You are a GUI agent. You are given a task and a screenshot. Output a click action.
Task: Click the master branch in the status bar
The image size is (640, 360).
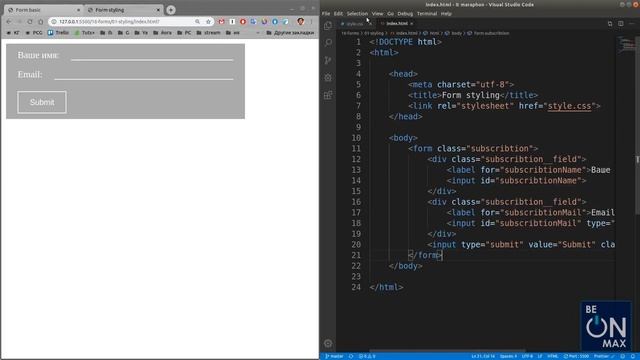(334, 356)
